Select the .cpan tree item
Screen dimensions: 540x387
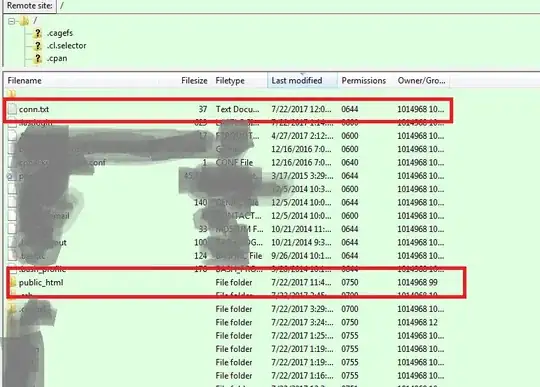(57, 59)
